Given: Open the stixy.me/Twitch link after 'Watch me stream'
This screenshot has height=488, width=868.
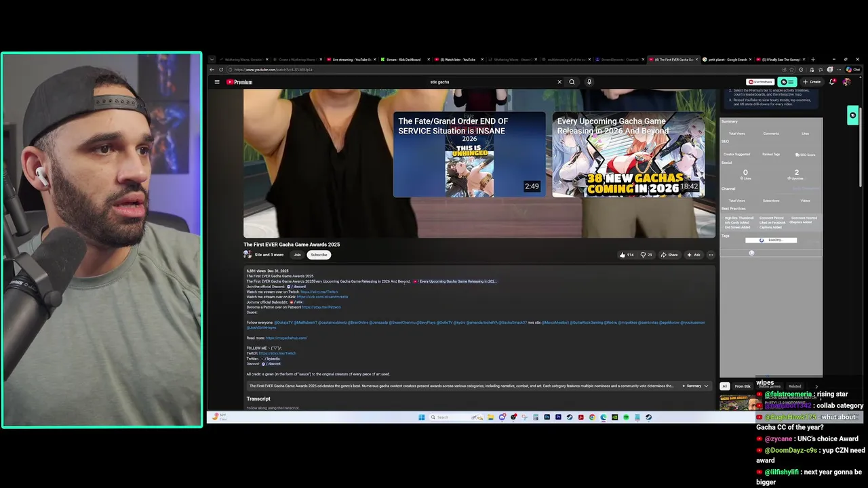Looking at the screenshot, I should coord(319,292).
